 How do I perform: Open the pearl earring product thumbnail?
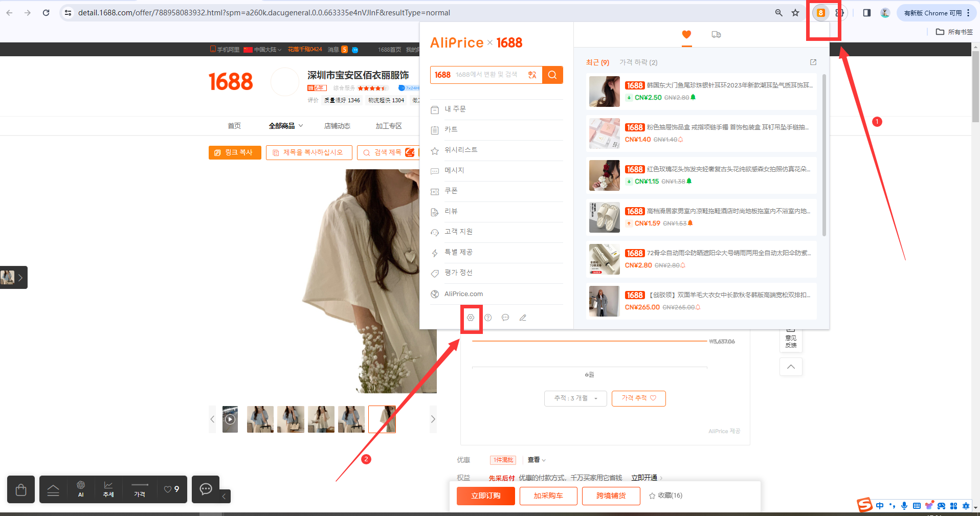[x=604, y=92]
